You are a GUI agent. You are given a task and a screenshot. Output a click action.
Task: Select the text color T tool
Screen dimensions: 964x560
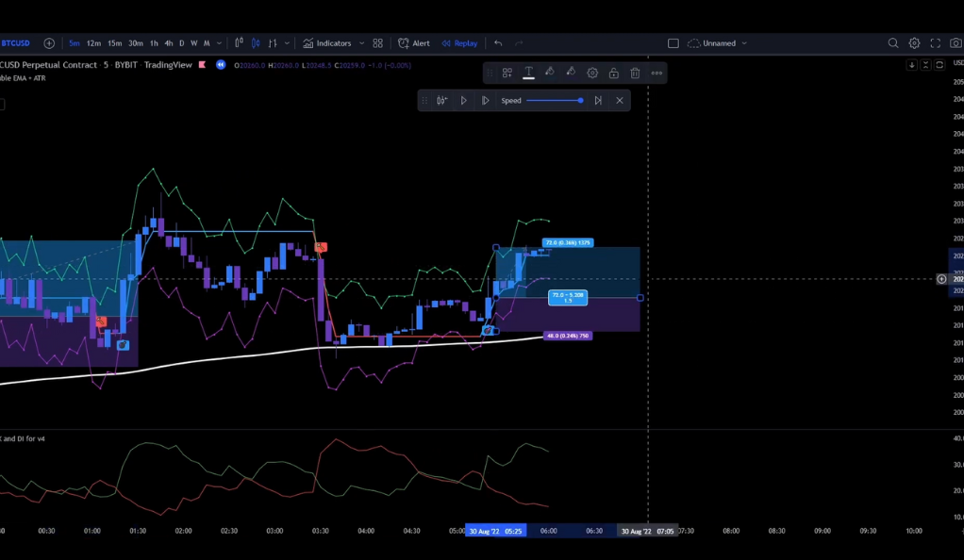coord(528,73)
